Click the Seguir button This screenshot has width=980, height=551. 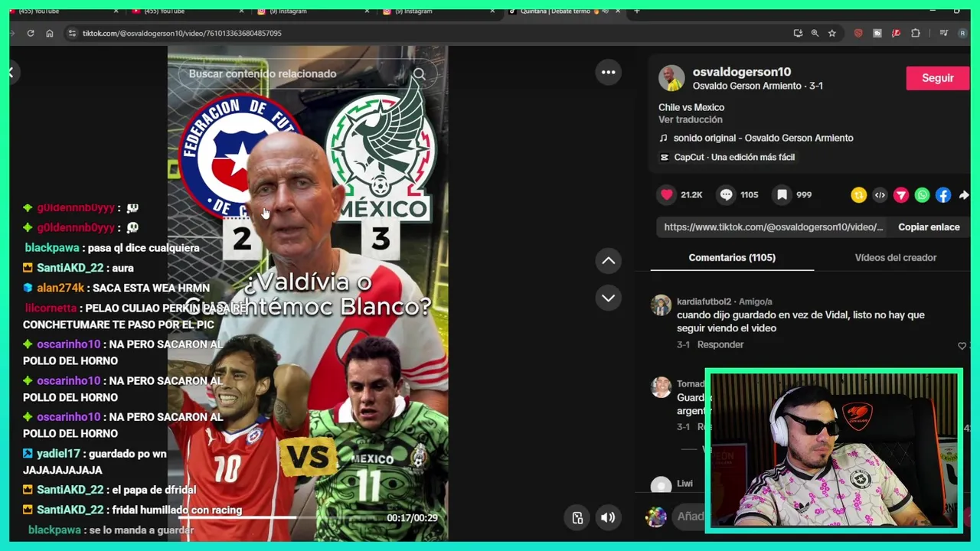(938, 78)
